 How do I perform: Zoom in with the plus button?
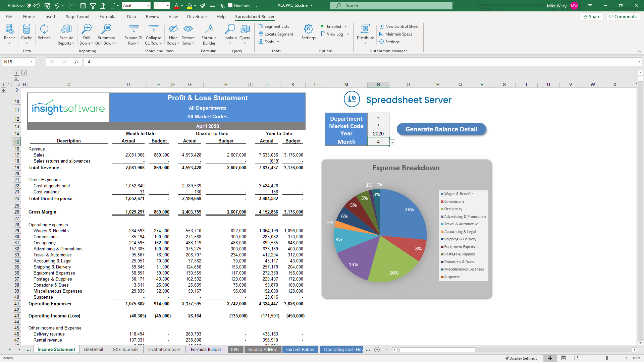626,358
